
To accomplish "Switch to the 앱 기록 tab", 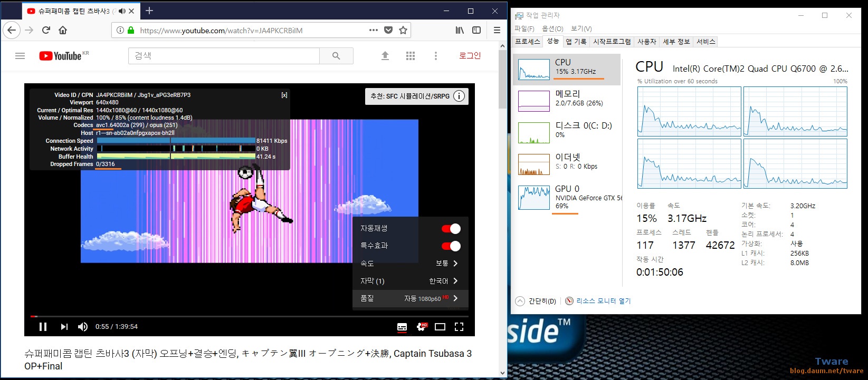I will click(x=576, y=42).
